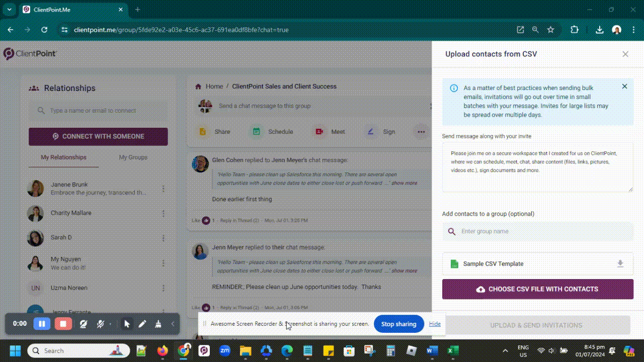Viewport: 644px width, 362px height.
Task: Open options menu for Sarah D
Action: click(163, 237)
